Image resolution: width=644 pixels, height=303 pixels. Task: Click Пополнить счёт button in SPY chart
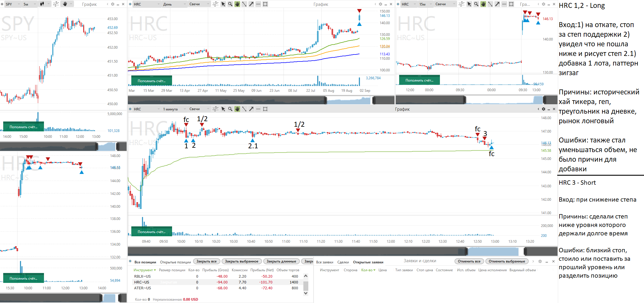pos(24,127)
